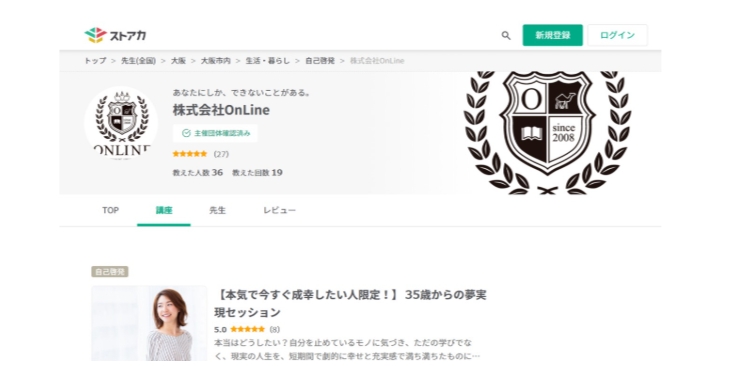Select the 講座 tab
This screenshot has height=366, width=734.
[x=164, y=211]
